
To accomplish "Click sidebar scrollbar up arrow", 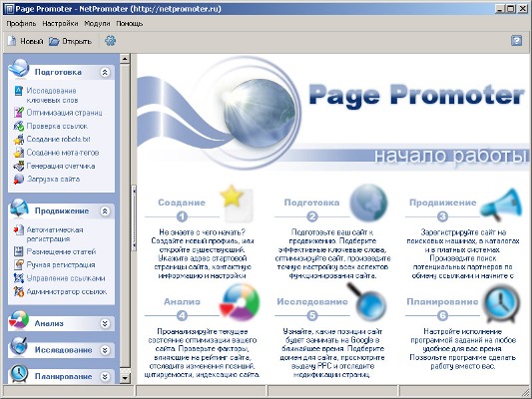I will click(125, 59).
